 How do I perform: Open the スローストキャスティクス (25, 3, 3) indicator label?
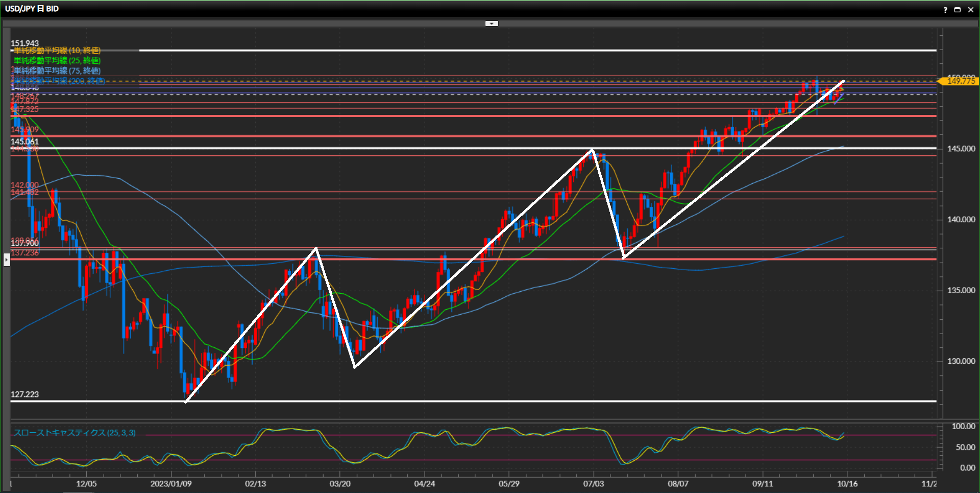(75, 433)
